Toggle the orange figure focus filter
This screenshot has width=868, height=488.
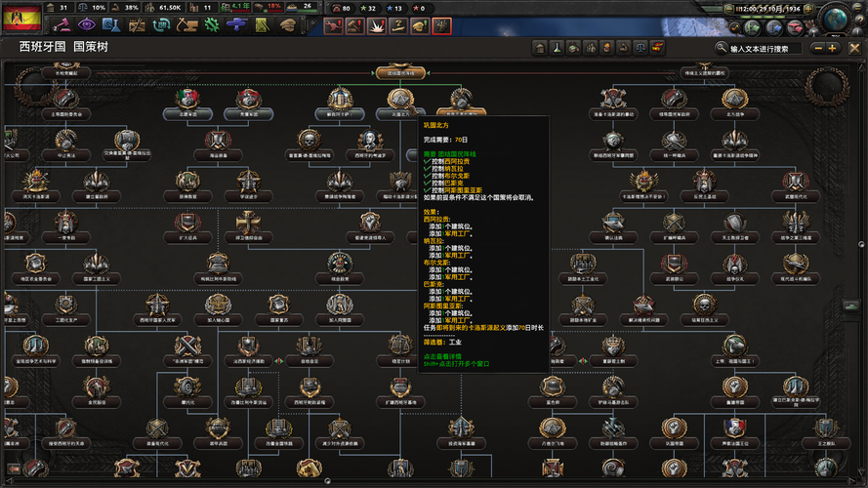coord(606,48)
